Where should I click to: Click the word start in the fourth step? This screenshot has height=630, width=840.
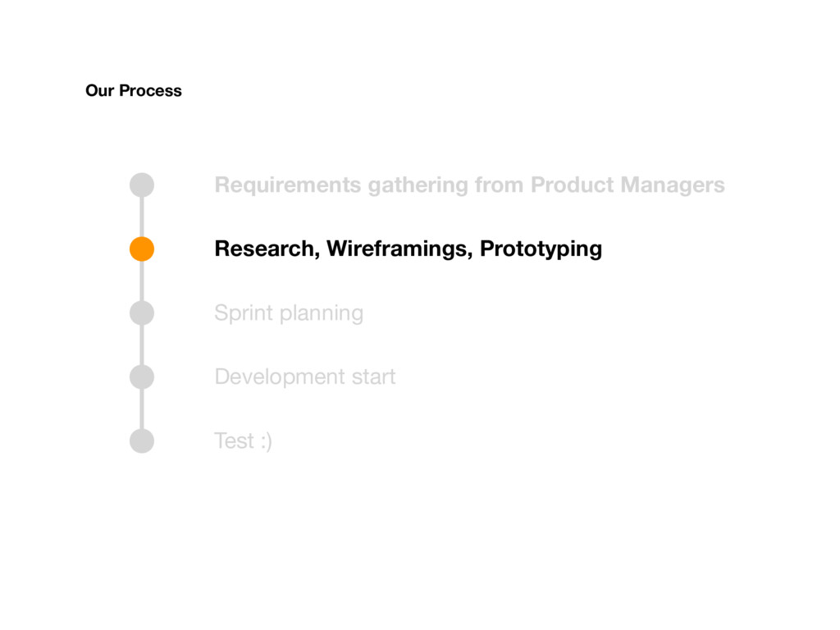pyautogui.click(x=373, y=377)
